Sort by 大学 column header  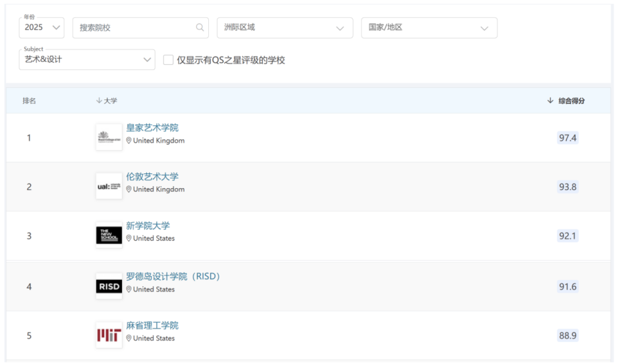click(110, 101)
